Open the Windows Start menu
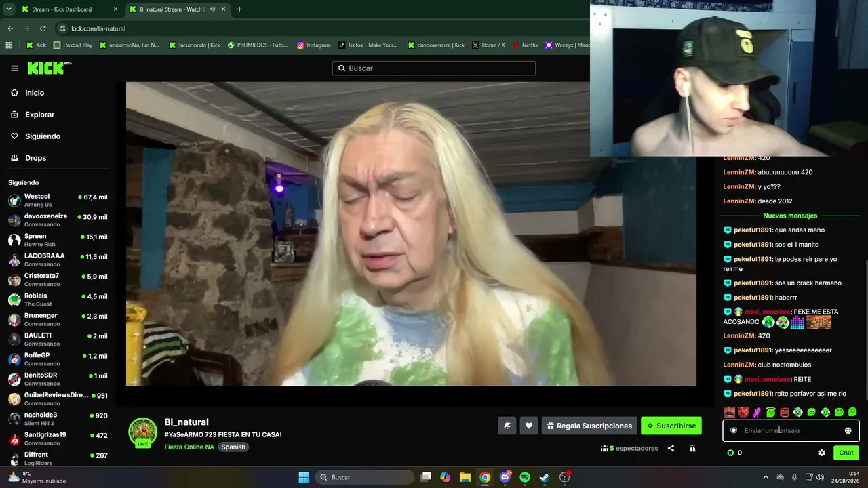The height and width of the screenshot is (488, 868). coord(304,477)
